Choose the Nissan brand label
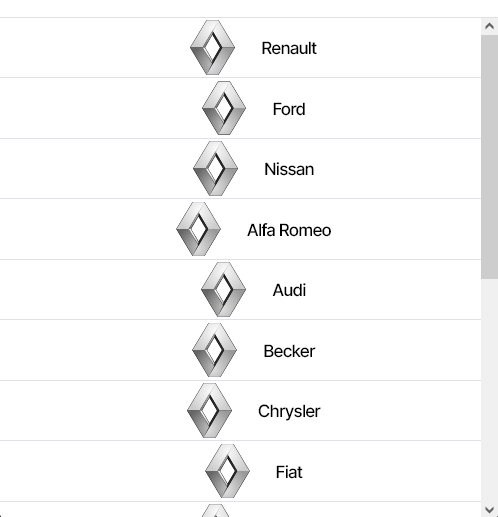Viewport: 498px width, 517px height. (289, 169)
